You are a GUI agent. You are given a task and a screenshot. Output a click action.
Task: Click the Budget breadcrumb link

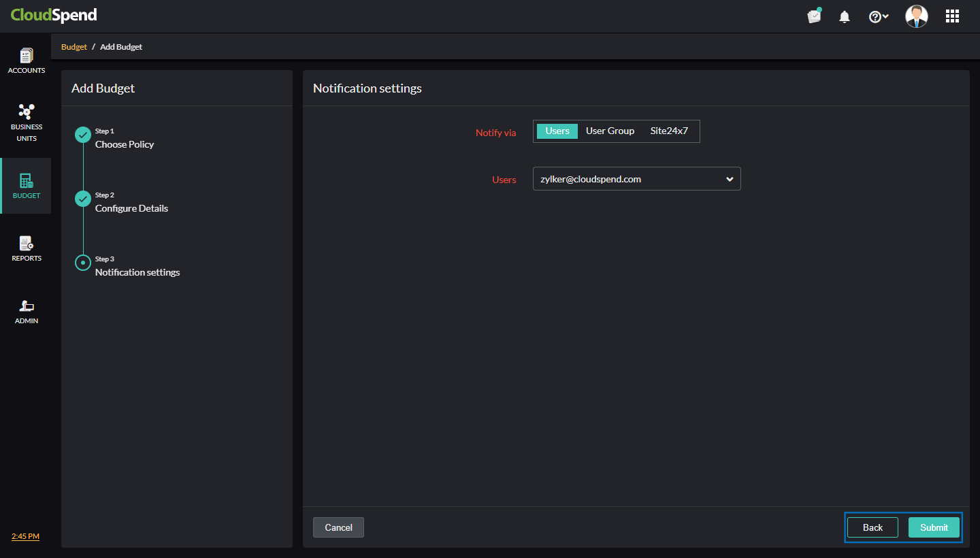click(74, 47)
